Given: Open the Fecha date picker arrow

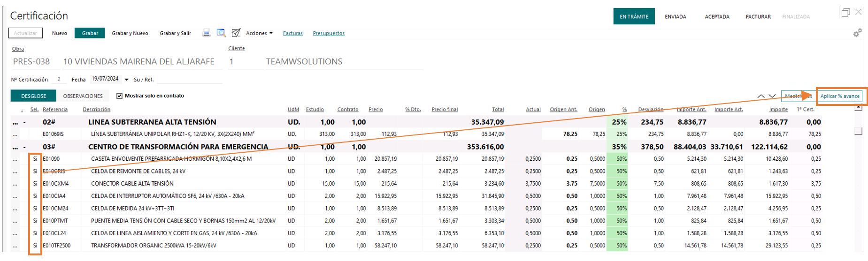Looking at the screenshot, I should [126, 80].
